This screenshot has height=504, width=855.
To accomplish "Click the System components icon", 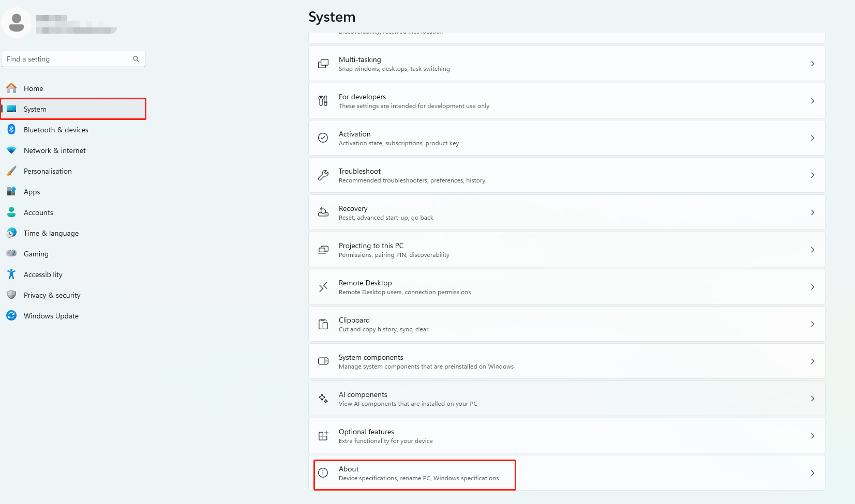I will pyautogui.click(x=323, y=361).
